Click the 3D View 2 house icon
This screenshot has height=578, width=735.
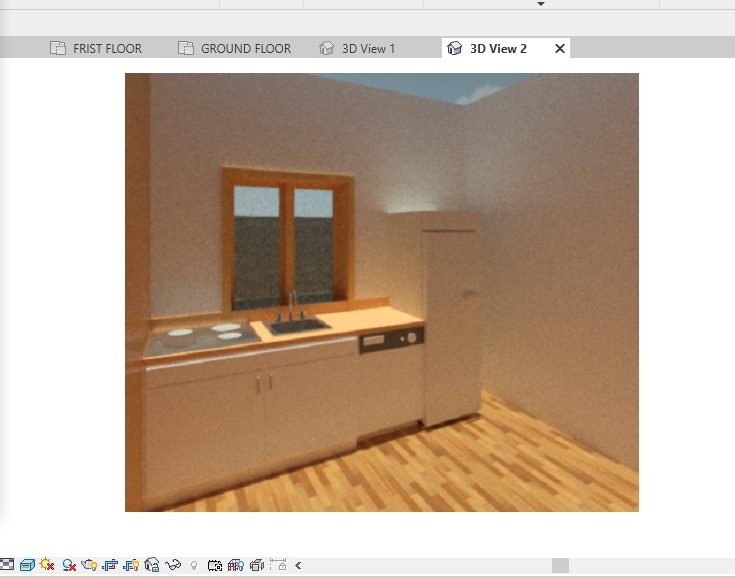455,48
